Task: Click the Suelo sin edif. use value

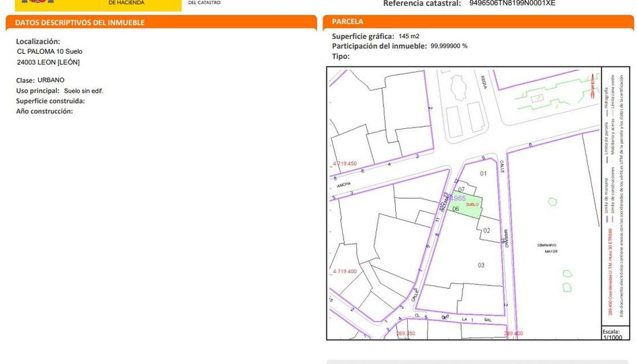Action: (x=83, y=91)
